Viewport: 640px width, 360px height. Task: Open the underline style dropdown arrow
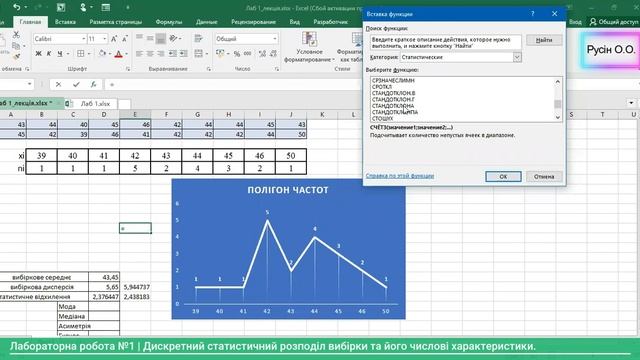[68, 53]
